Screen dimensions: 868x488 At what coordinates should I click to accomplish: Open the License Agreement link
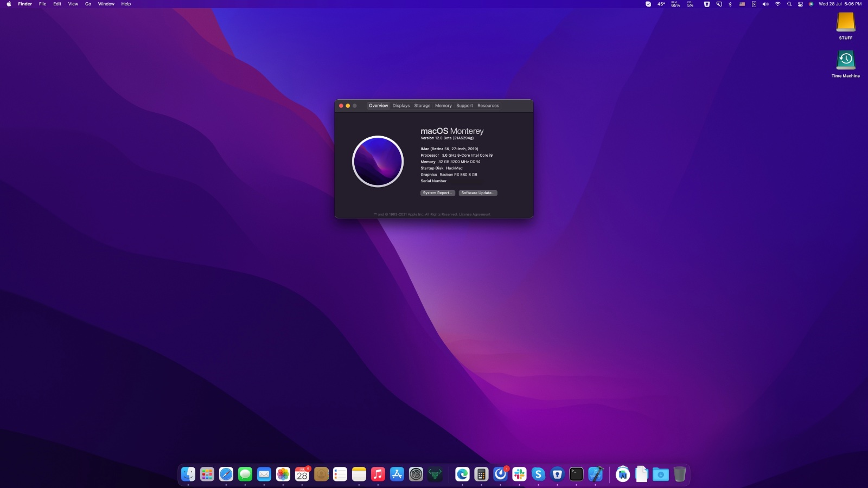click(x=475, y=214)
